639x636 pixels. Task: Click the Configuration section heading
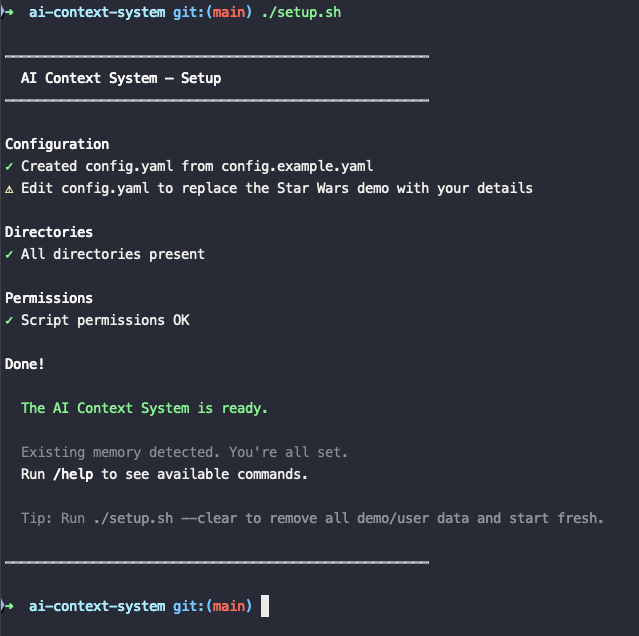(x=57, y=144)
